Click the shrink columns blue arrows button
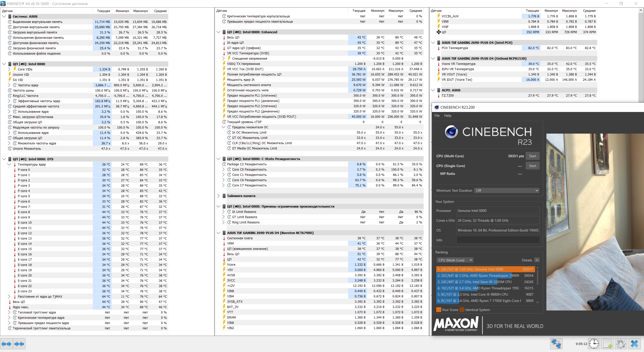Viewport: 644px width, 352px height. pos(19,344)
